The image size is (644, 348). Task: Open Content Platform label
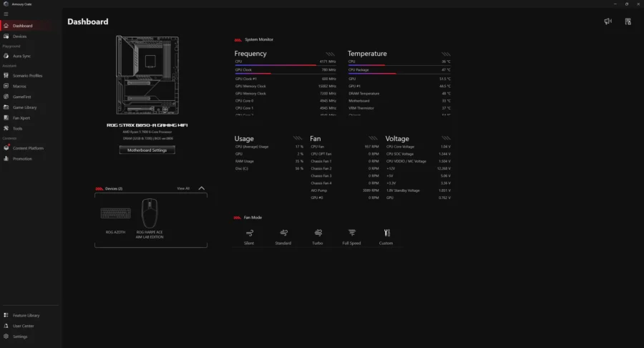(28, 148)
